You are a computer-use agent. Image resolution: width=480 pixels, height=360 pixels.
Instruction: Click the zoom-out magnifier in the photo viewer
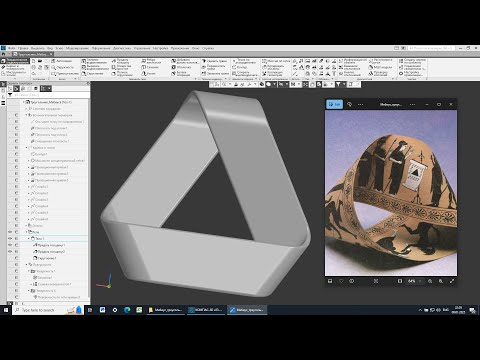point(430,281)
